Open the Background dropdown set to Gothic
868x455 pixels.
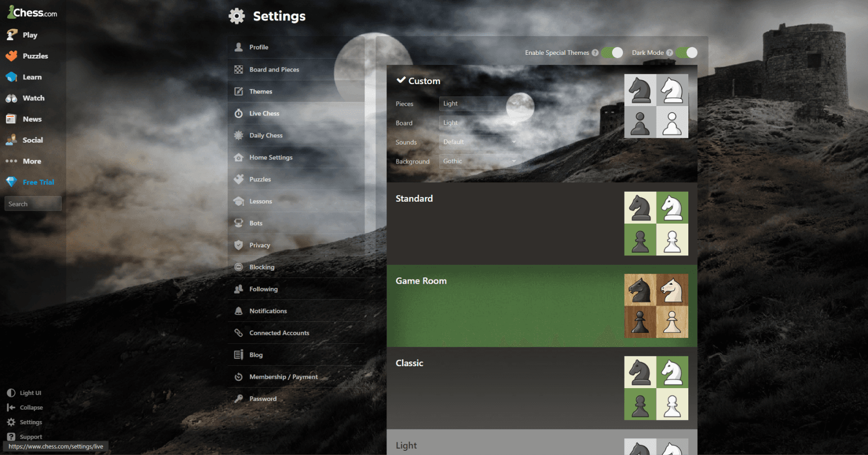point(479,161)
